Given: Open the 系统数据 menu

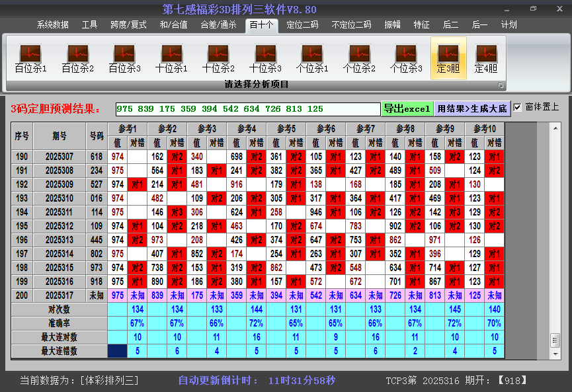Looking at the screenshot, I should click(52, 25).
